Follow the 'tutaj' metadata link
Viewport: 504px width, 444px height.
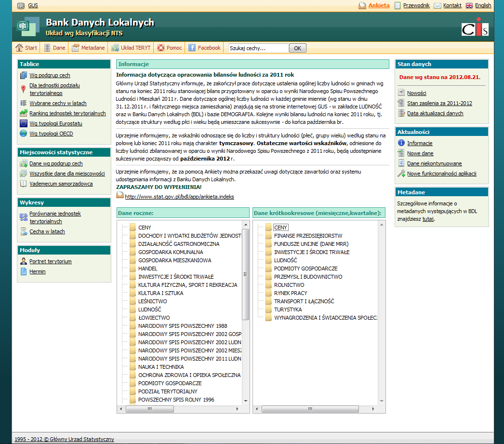[428, 219]
